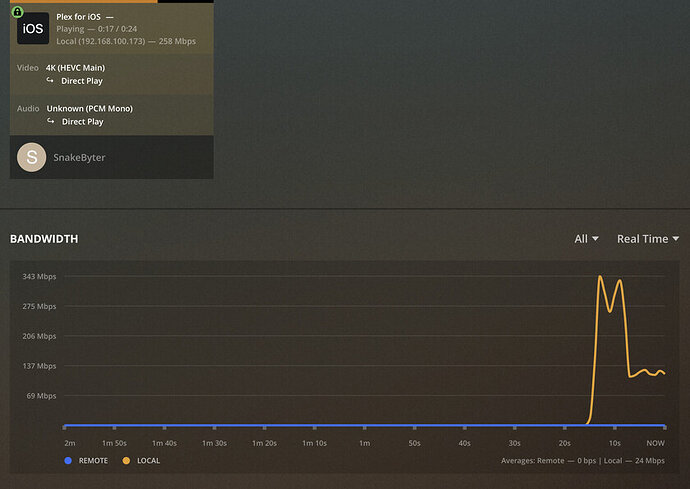This screenshot has width=690, height=489.
Task: Click the video Direct Play text
Action: click(x=82, y=81)
